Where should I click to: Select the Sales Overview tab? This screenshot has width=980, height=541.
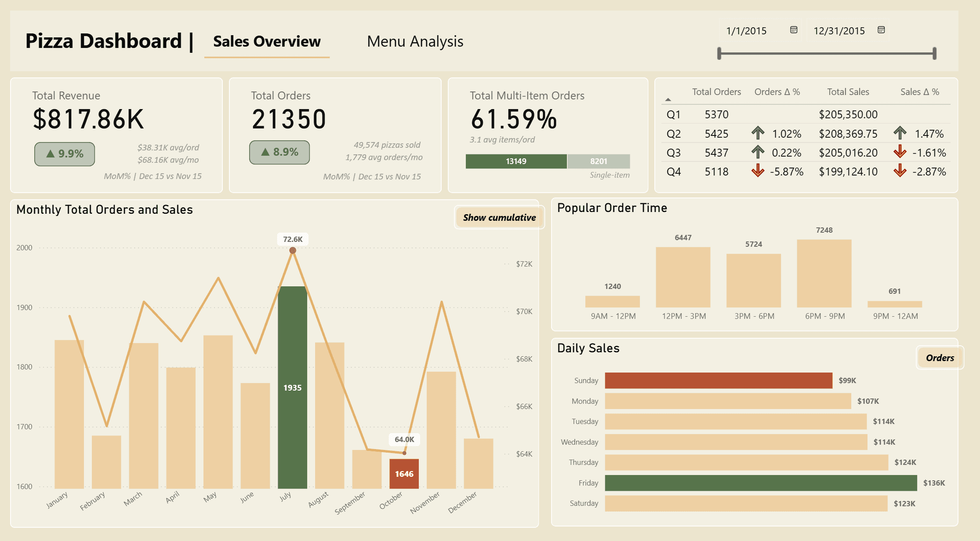pyautogui.click(x=267, y=41)
